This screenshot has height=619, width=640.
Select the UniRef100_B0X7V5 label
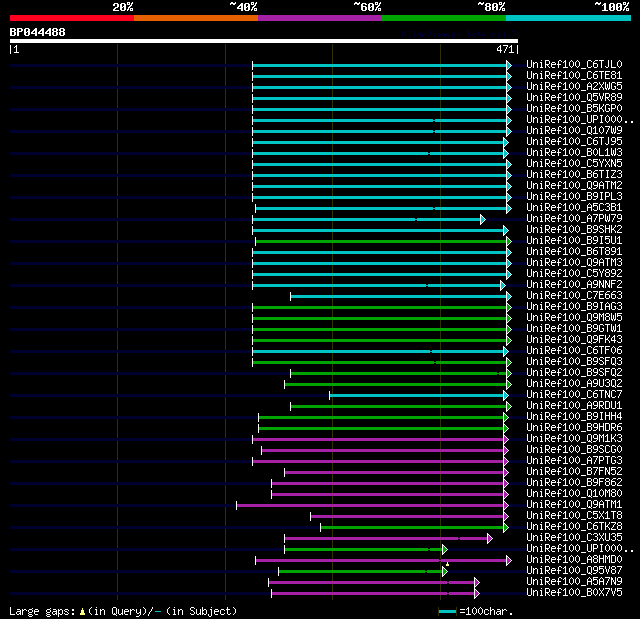click(574, 593)
